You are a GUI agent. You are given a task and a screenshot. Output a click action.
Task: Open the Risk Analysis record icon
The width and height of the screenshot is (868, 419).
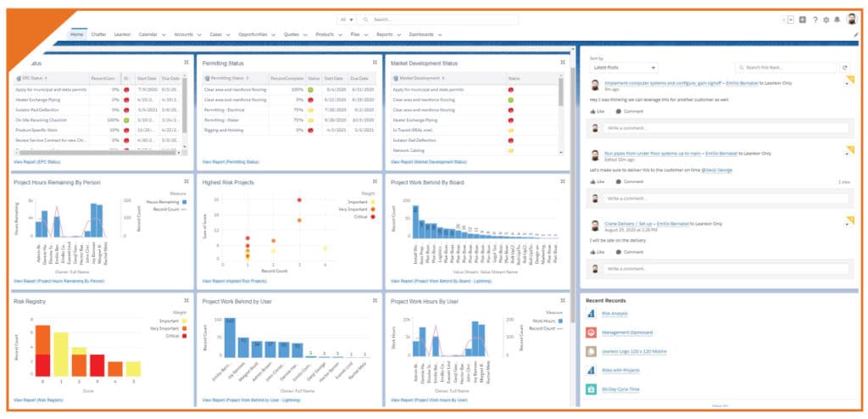(591, 314)
